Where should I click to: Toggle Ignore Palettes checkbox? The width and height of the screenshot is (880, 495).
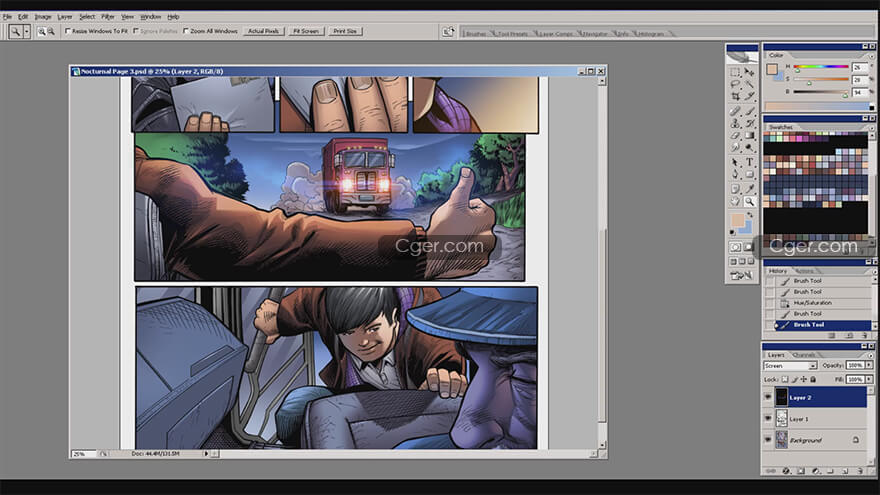tap(136, 31)
